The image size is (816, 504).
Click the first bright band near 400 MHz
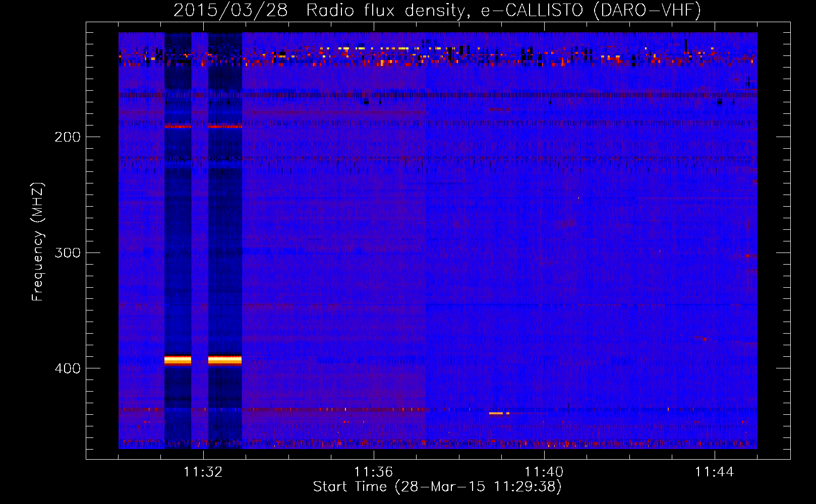point(178,360)
